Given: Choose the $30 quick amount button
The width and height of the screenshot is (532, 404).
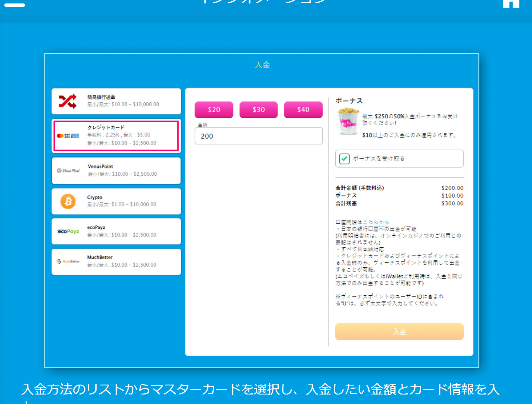Looking at the screenshot, I should (x=259, y=110).
